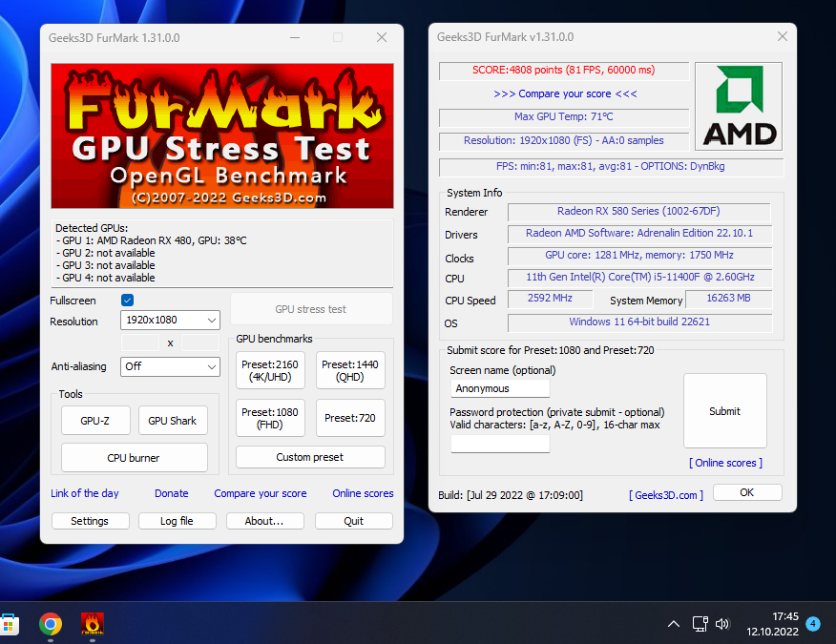The image size is (836, 644).
Task: Open the About... dialog
Action: 265,521
